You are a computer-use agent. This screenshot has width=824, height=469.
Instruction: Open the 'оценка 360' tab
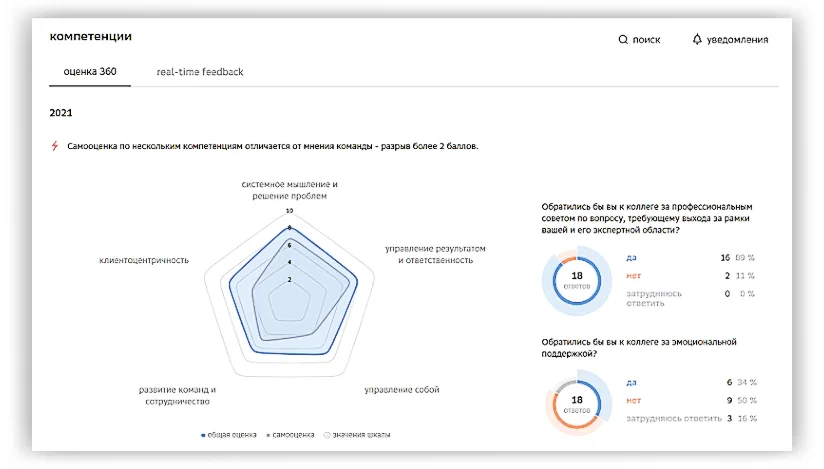[x=90, y=72]
